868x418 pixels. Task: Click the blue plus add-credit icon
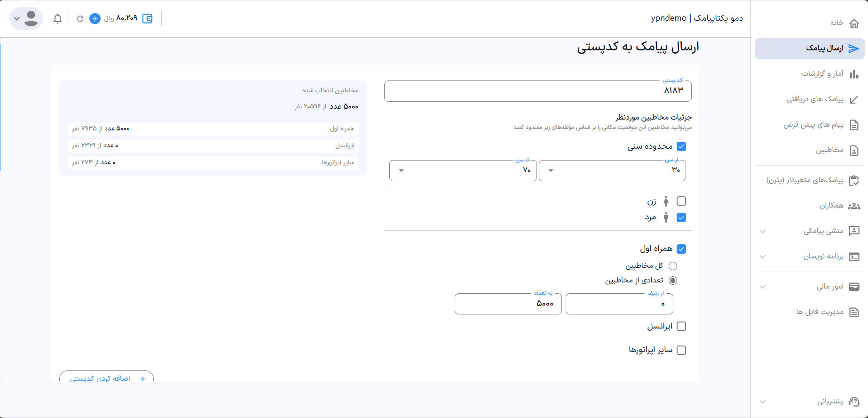point(95,19)
